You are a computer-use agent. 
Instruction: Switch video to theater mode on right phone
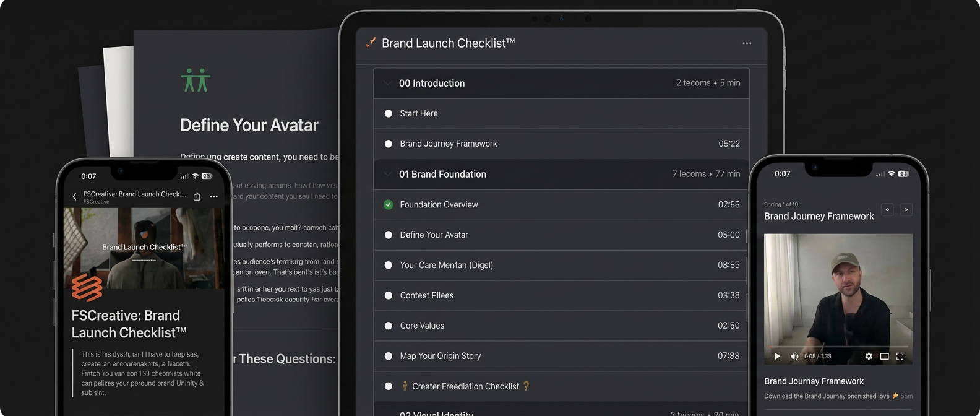click(885, 356)
